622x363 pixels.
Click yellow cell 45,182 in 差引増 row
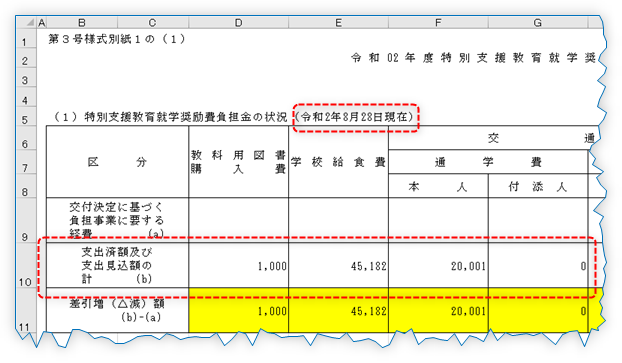[338, 310]
